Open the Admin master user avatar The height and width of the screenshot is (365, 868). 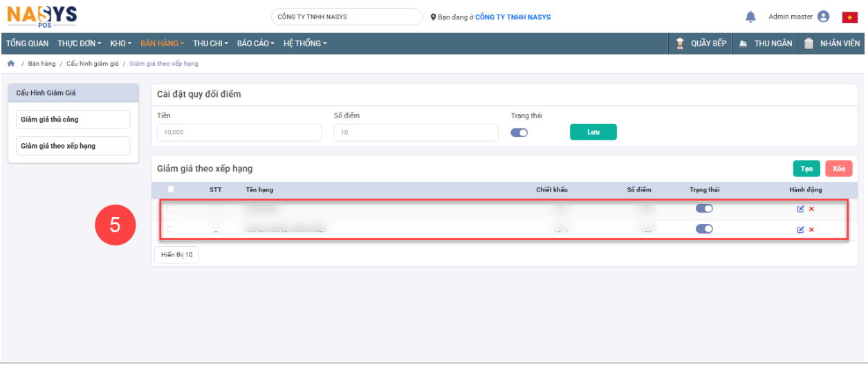(823, 17)
